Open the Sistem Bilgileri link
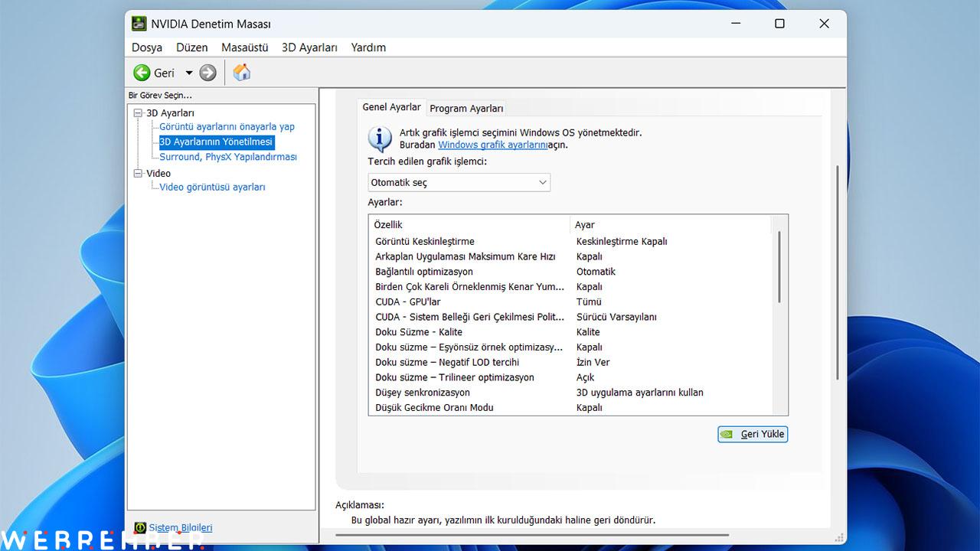Image resolution: width=980 pixels, height=551 pixels. click(181, 528)
